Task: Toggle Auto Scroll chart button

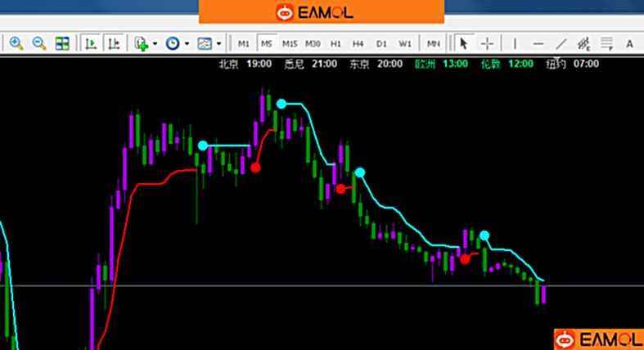Action: pos(91,43)
